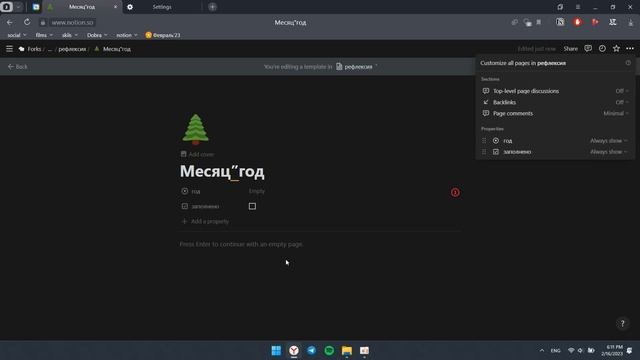This screenshot has height=360, width=640.
Task: Show hidden tray icons chevron
Action: 542,351
